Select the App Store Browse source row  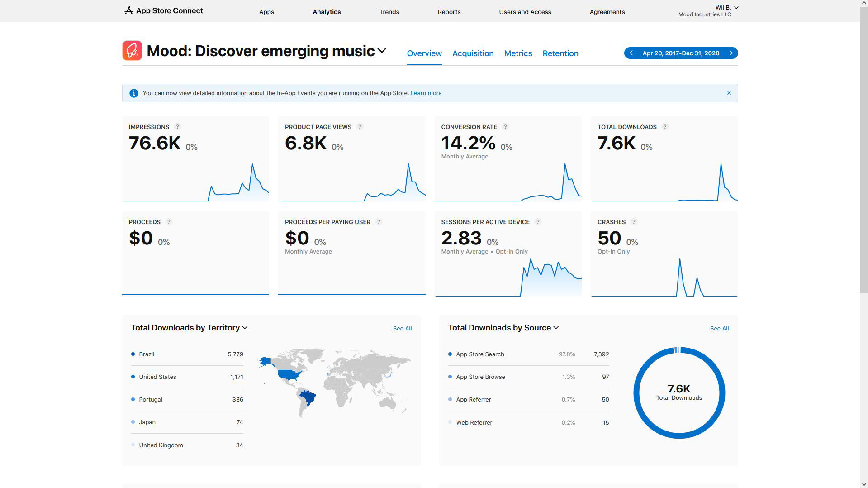tap(528, 377)
